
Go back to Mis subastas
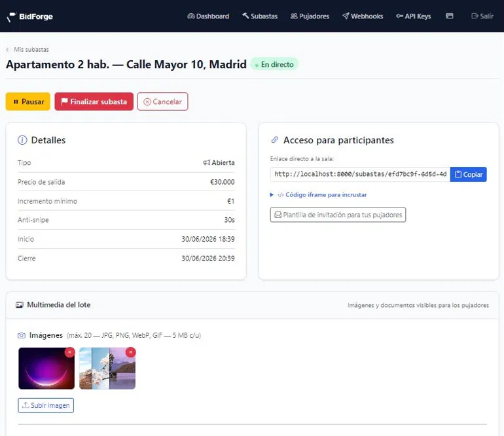click(28, 50)
